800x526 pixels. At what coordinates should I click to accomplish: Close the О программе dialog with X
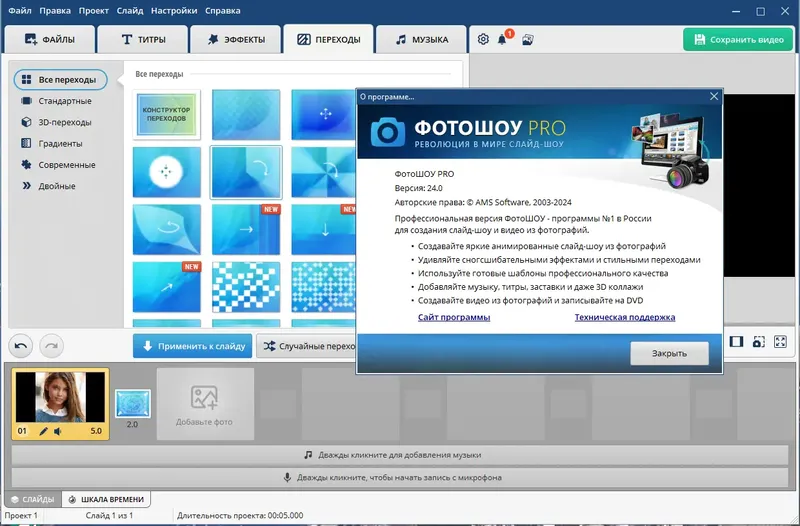(x=714, y=96)
